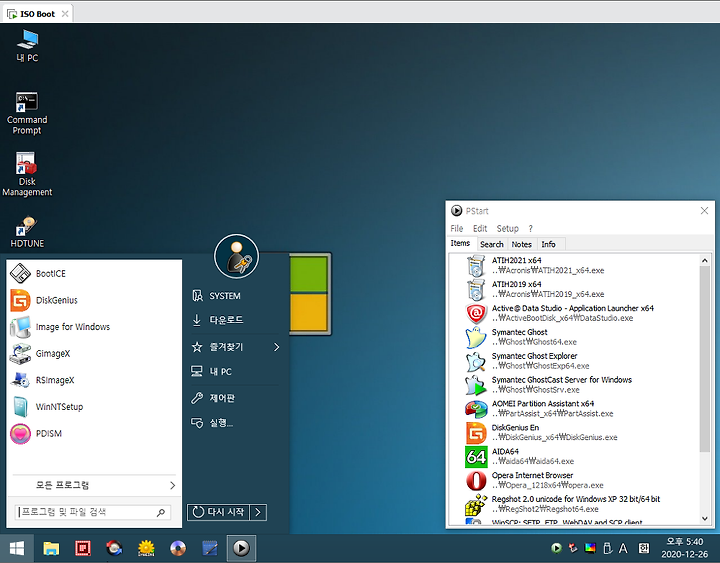This screenshot has width=720, height=563.
Task: Click the sunflower icon on taskbar
Action: tap(146, 548)
